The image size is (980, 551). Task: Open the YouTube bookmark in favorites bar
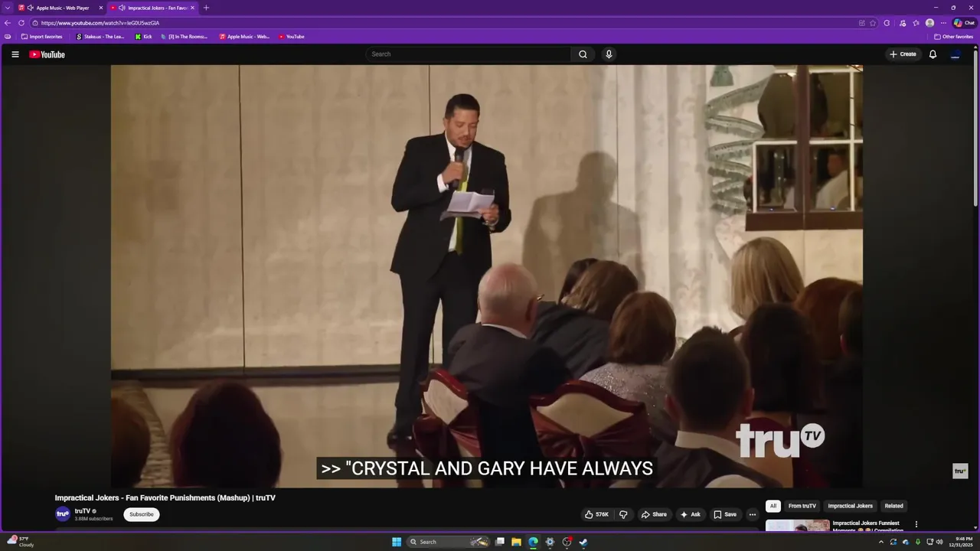coord(292,37)
